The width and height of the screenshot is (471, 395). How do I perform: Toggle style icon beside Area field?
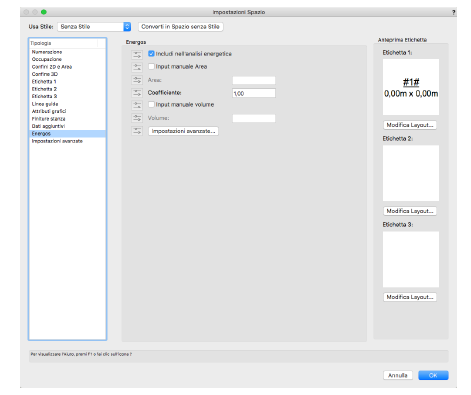click(x=137, y=80)
